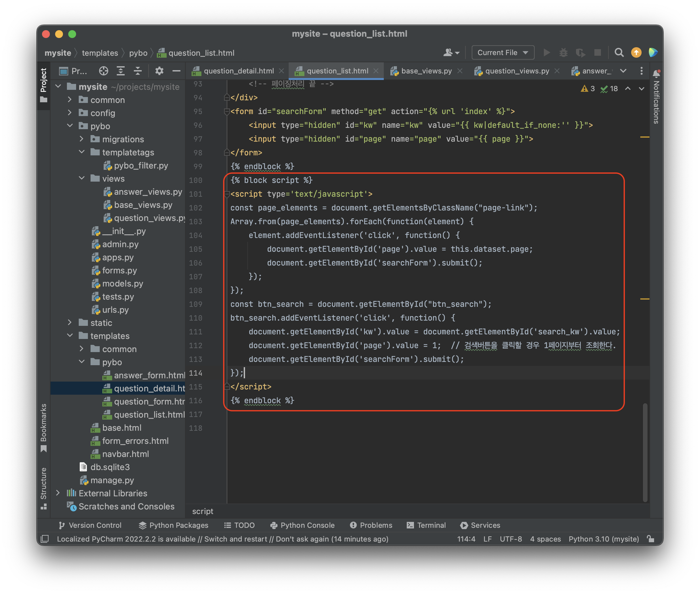Open the Current File run configuration dropdown

pyautogui.click(x=503, y=52)
